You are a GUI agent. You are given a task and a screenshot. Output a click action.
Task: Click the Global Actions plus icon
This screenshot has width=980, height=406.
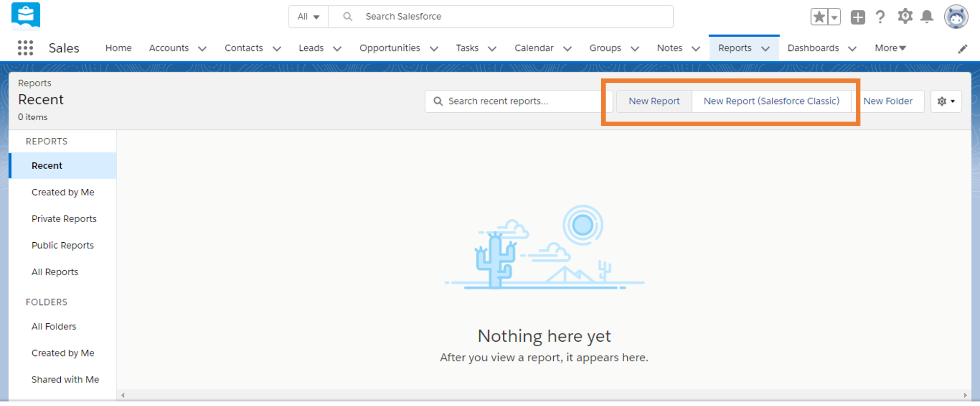tap(858, 17)
